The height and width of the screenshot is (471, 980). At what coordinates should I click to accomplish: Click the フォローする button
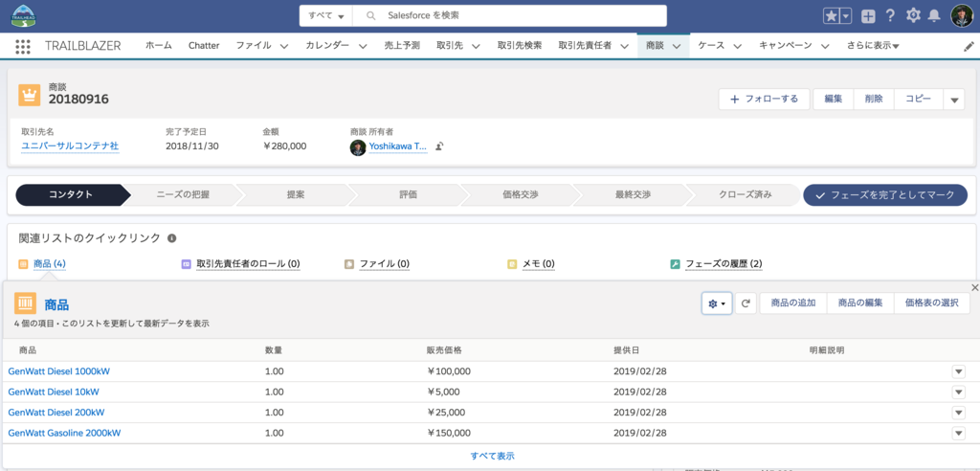(764, 100)
